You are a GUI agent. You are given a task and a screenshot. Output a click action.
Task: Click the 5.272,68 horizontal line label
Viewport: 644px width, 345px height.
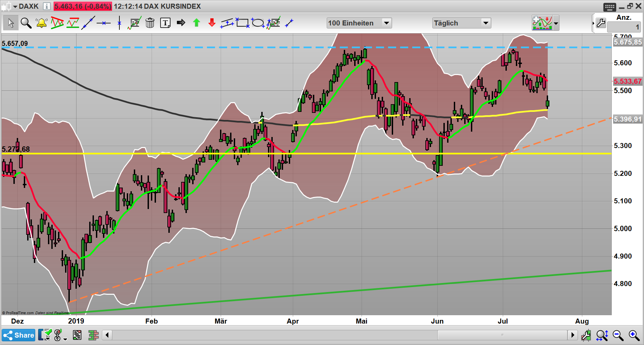(x=16, y=149)
